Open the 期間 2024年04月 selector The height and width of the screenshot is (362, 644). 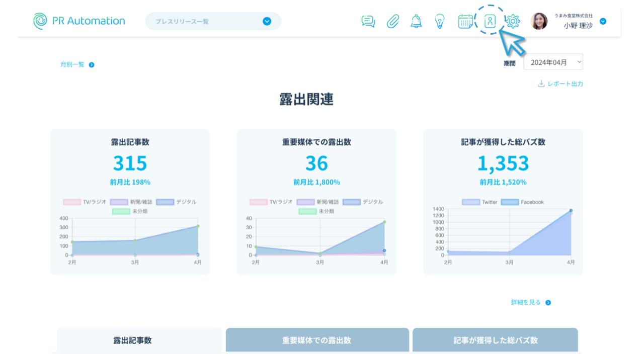553,62
